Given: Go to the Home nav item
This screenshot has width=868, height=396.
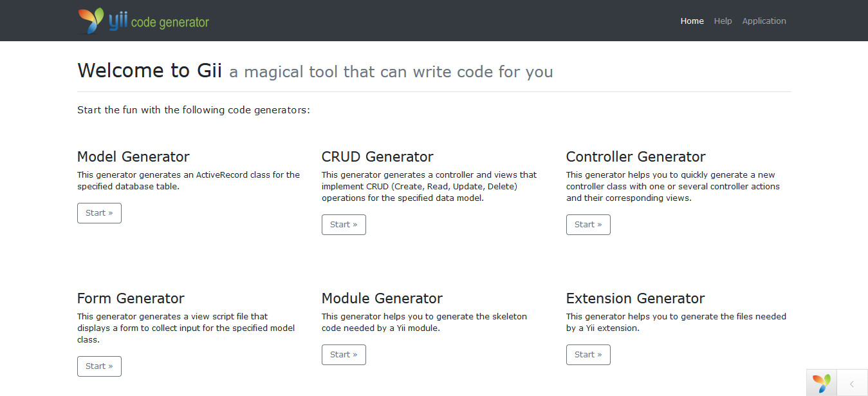Looking at the screenshot, I should pyautogui.click(x=692, y=21).
